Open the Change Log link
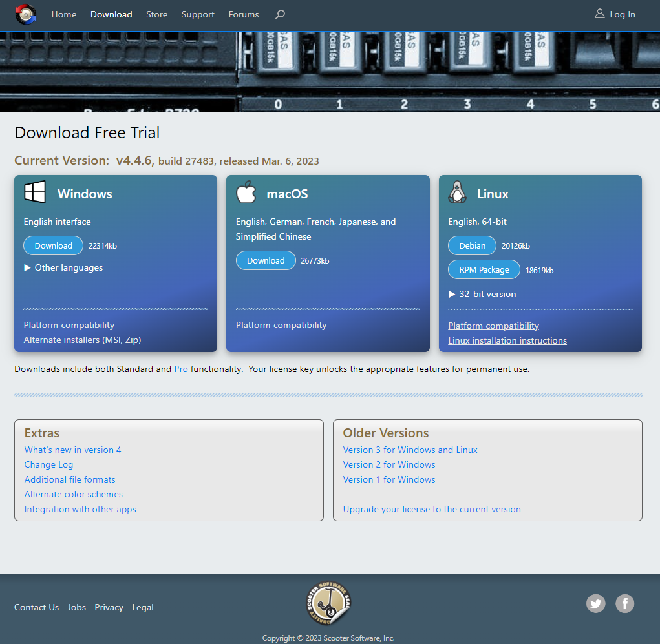Image resolution: width=660 pixels, height=644 pixels. (49, 464)
